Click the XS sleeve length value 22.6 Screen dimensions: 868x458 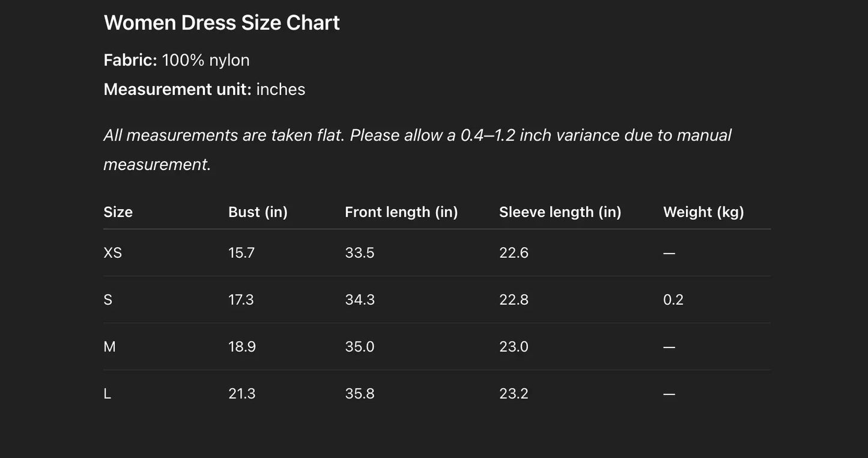click(x=514, y=253)
